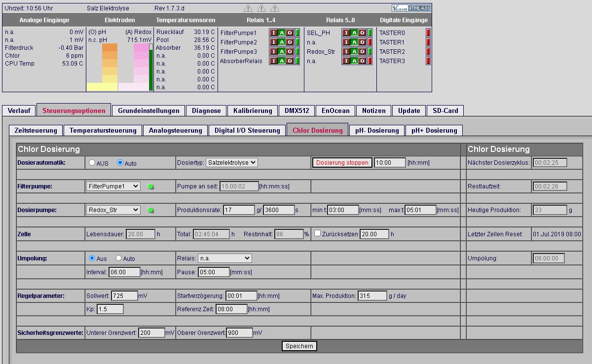Switch Redox_Str relay to O
Screen dimensions: 592x364
[362, 51]
